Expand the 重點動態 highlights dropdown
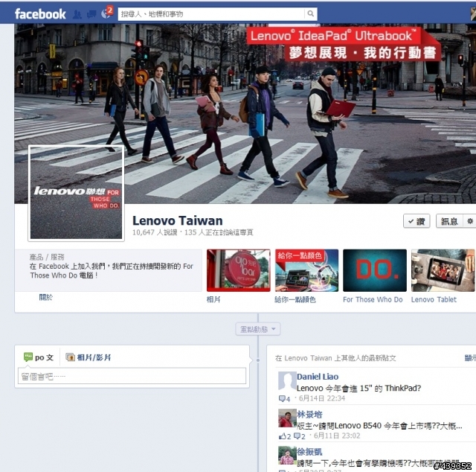Screen dimensions: 476x472 click(258, 329)
